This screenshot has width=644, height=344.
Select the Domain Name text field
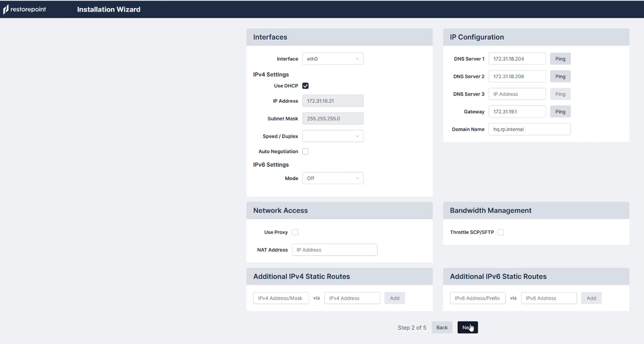click(x=529, y=129)
